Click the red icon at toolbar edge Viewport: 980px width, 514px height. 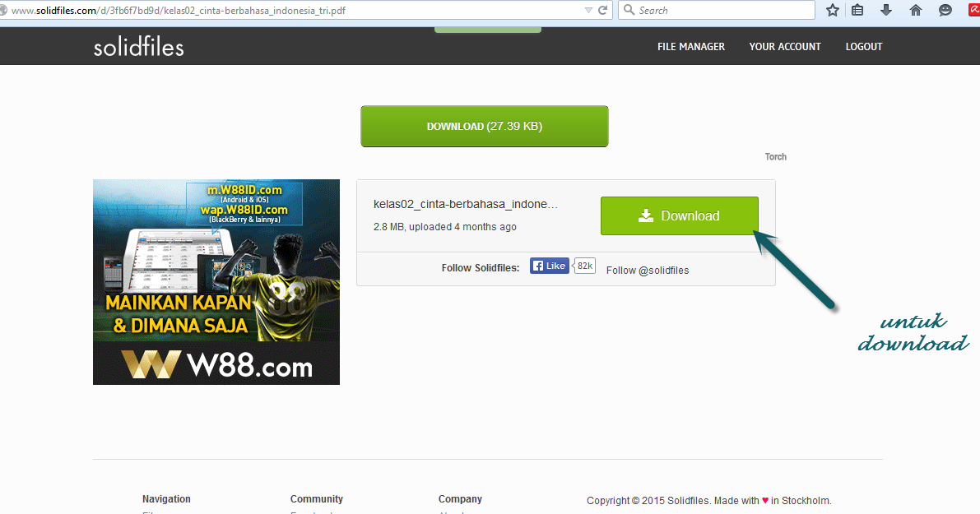(x=973, y=10)
